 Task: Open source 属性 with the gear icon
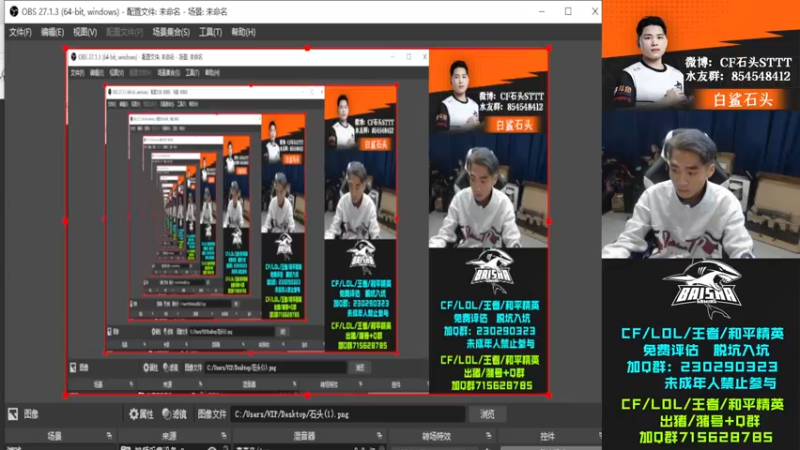click(x=141, y=414)
